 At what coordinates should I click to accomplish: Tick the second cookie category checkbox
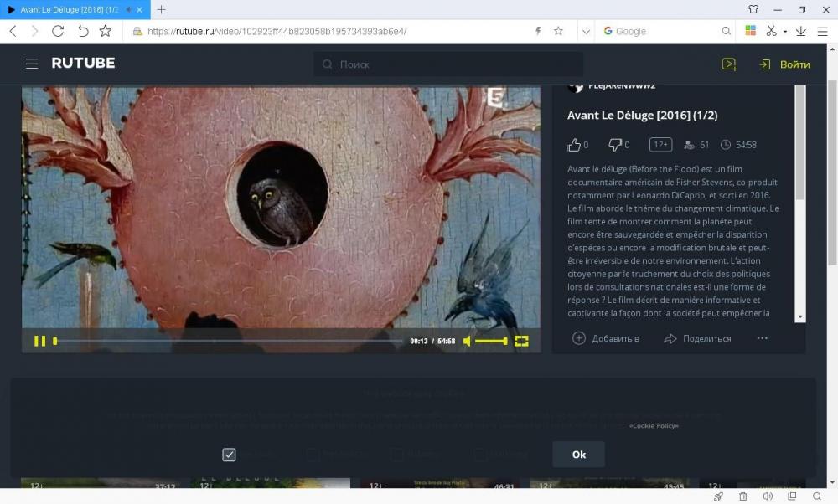[x=312, y=455]
